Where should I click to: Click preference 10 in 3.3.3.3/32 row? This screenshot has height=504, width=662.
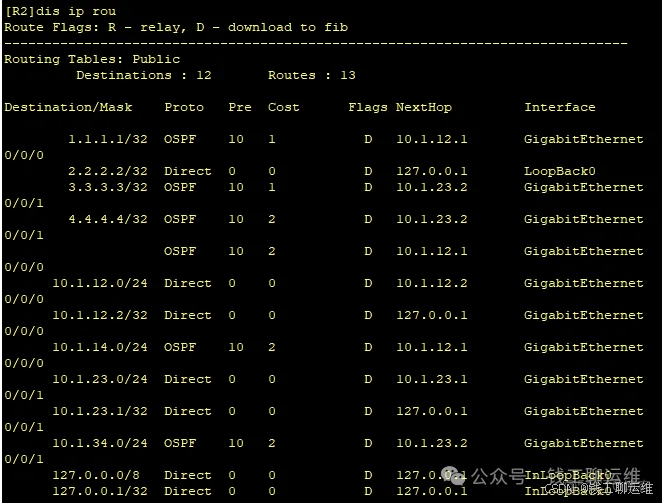[x=236, y=187]
